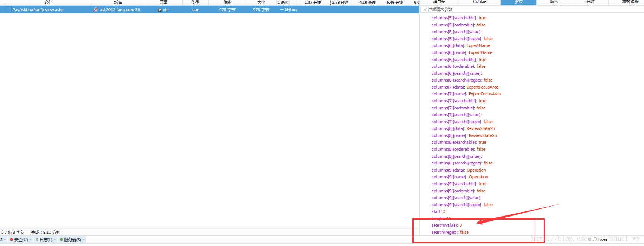This screenshot has width=644, height=246.
Task: Click the ask2012.fang.com domain cell
Action: coord(121,10)
